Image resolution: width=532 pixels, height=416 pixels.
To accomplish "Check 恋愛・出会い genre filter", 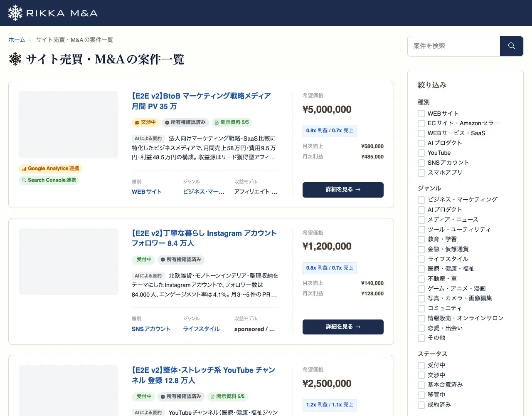I will coord(421,328).
